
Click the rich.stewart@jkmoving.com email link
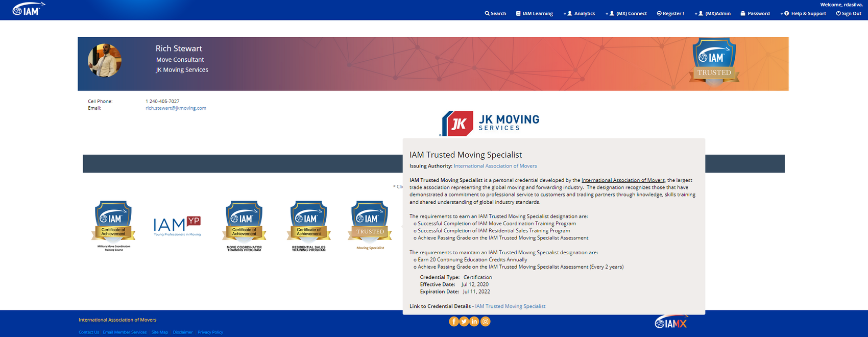click(176, 108)
